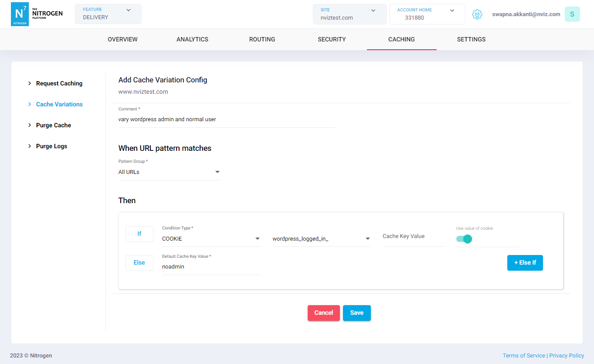The width and height of the screenshot is (594, 364).
Task: Open the Privacy Policy link
Action: 567,355
